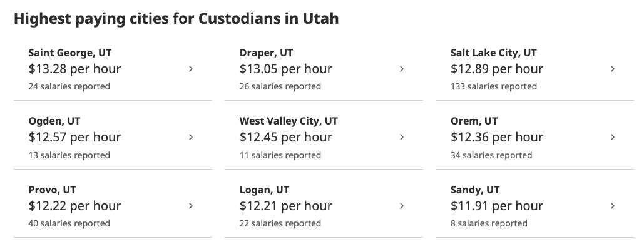This screenshot has height=244, width=644.
Task: Click the chevron arrow next to Draper, UT
Action: click(x=402, y=69)
